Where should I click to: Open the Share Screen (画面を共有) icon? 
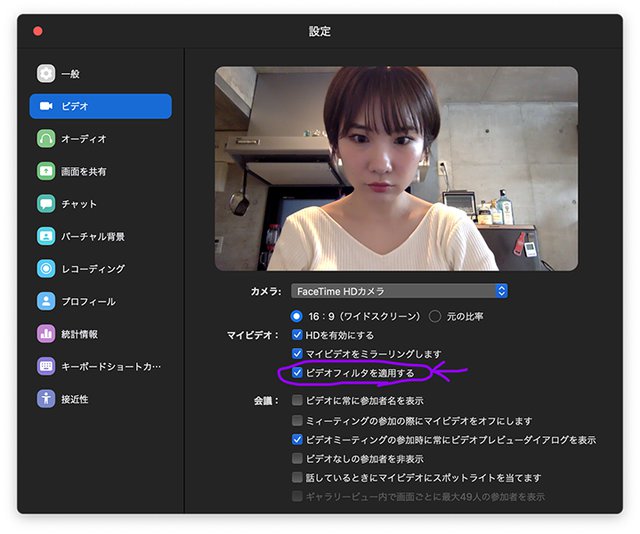pos(46,171)
